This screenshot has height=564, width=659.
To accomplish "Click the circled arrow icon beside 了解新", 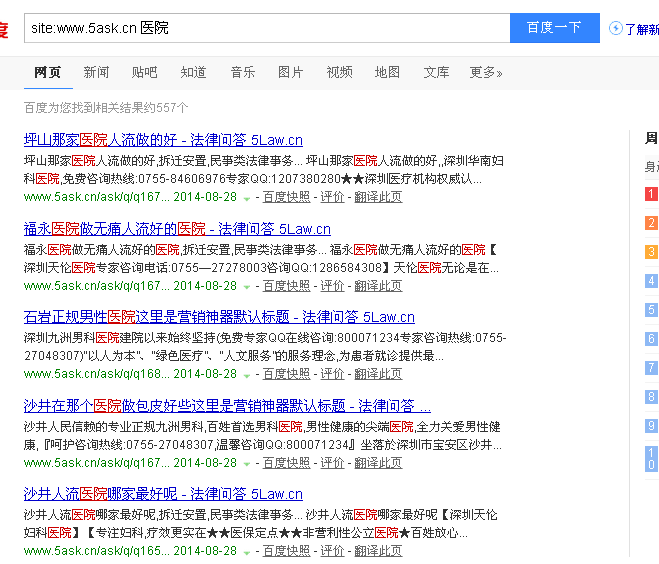I will pos(615,28).
